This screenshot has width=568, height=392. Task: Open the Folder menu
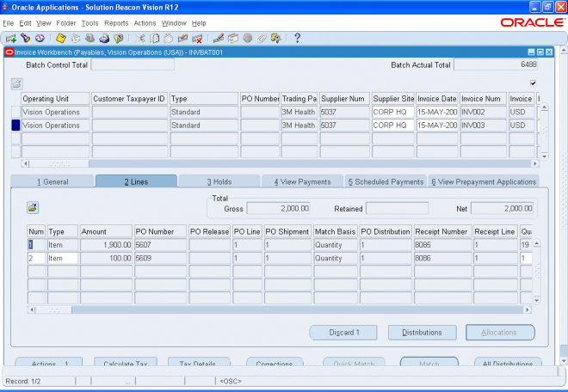coord(66,23)
